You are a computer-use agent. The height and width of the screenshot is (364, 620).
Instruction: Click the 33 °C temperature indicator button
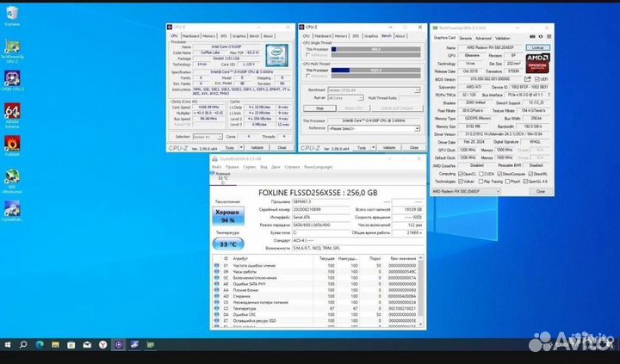pyautogui.click(x=228, y=244)
